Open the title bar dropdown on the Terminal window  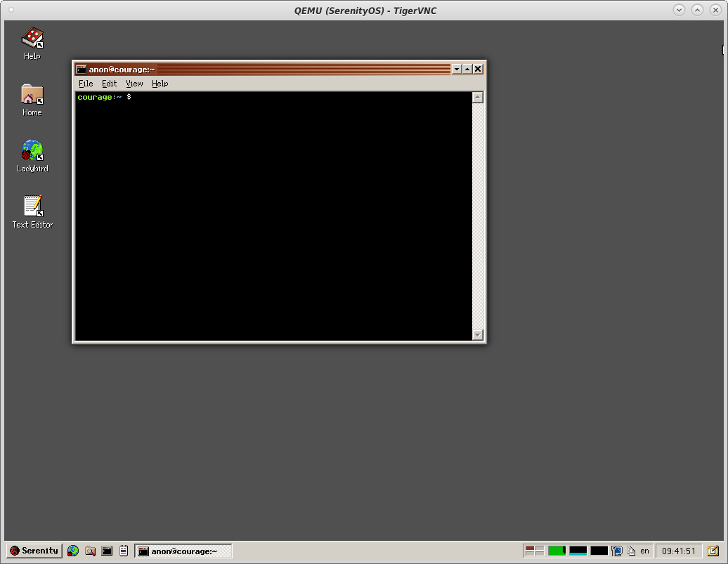[456, 69]
